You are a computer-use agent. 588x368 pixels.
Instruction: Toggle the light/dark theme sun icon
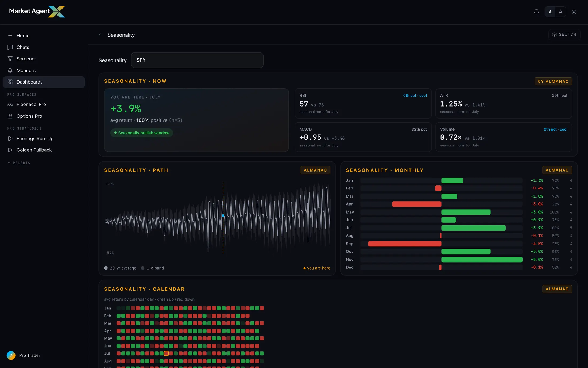(574, 12)
